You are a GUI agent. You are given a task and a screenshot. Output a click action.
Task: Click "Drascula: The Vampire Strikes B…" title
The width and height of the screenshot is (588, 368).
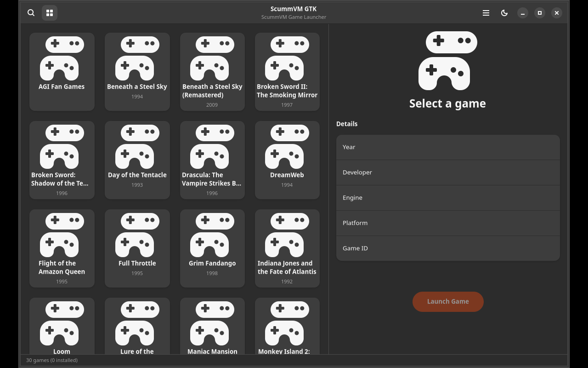tap(212, 179)
